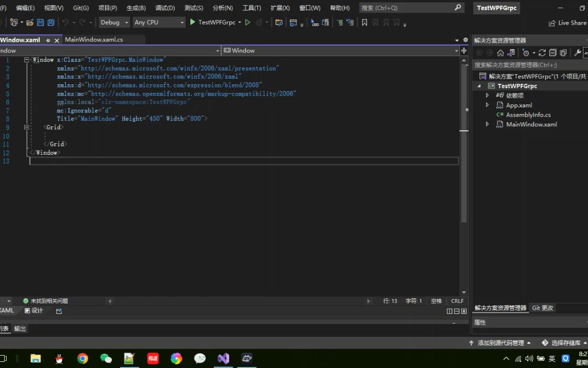Screen dimensions: 588x368
Task: Switch to the Git 更改 tab
Action: pyautogui.click(x=543, y=308)
